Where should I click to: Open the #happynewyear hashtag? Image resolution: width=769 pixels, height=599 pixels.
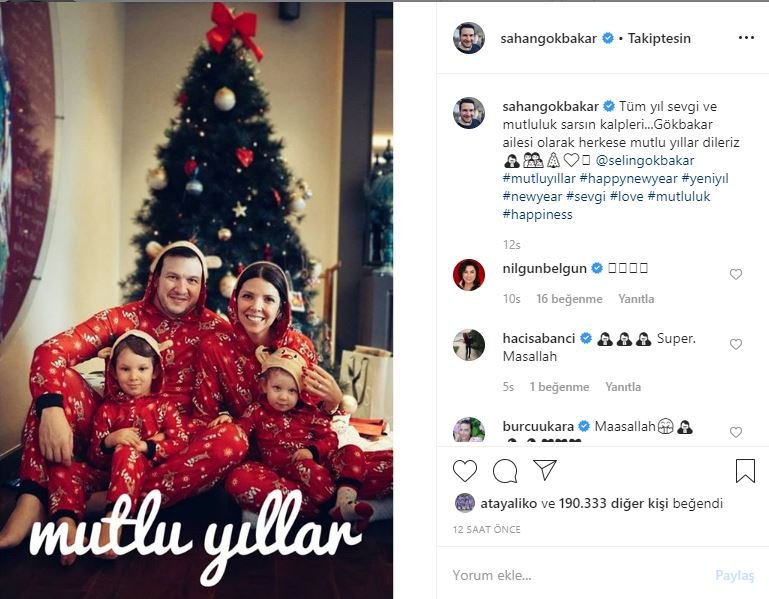click(628, 179)
